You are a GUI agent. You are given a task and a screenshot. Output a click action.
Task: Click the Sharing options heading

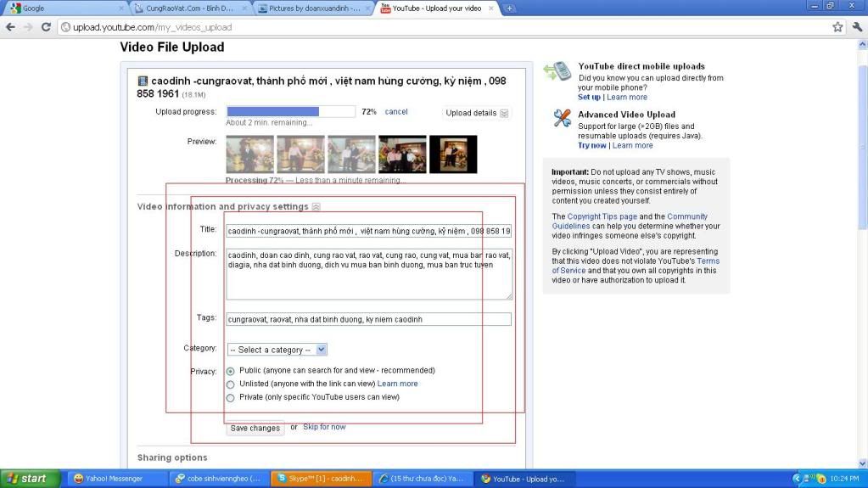[x=172, y=457]
